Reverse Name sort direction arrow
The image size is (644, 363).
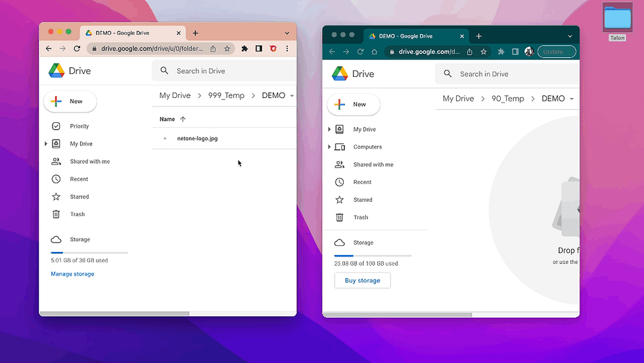pos(183,119)
